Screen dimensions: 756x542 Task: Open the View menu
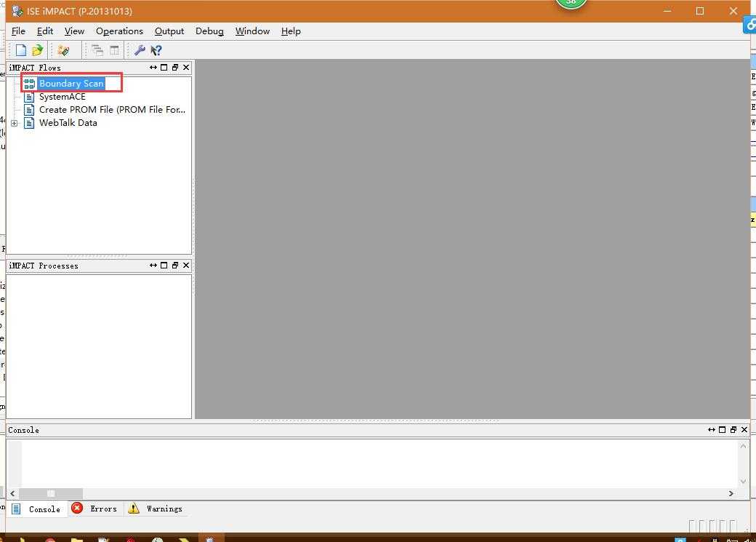74,31
